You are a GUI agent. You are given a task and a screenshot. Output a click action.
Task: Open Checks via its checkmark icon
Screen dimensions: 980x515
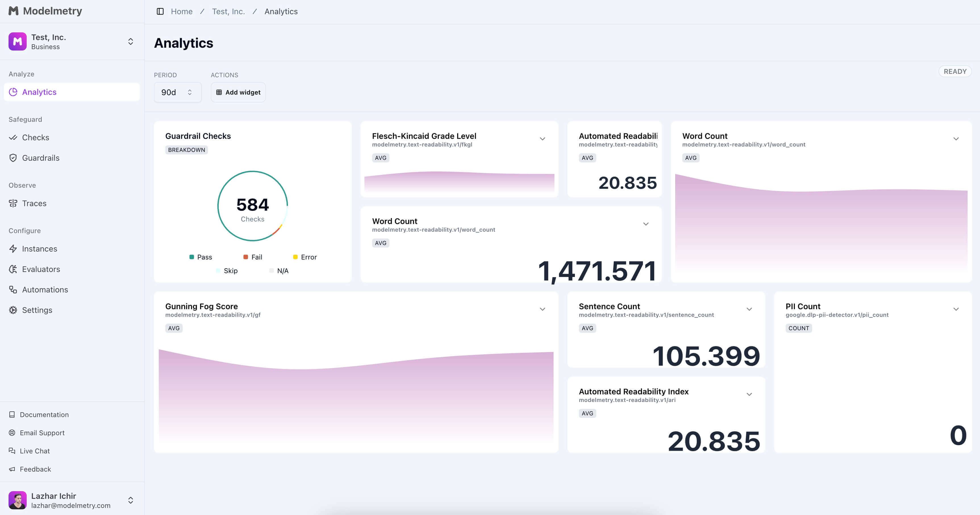pos(13,137)
